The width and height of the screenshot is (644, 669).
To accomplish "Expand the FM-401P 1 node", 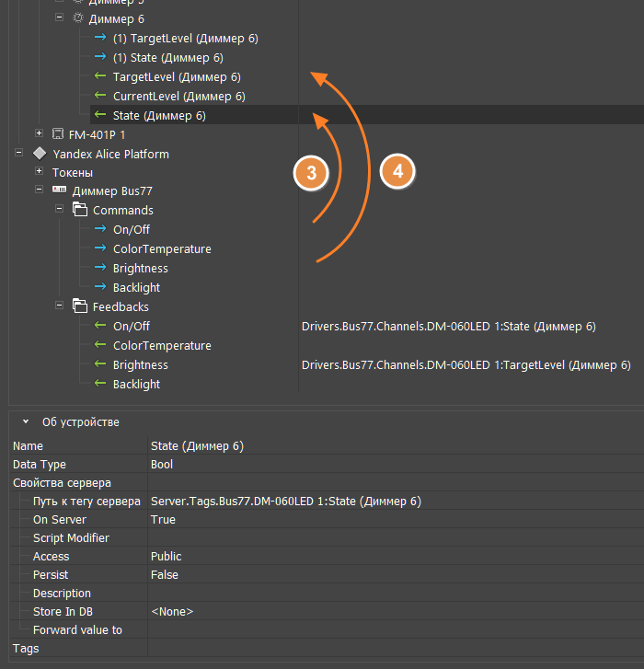I will coord(40,134).
